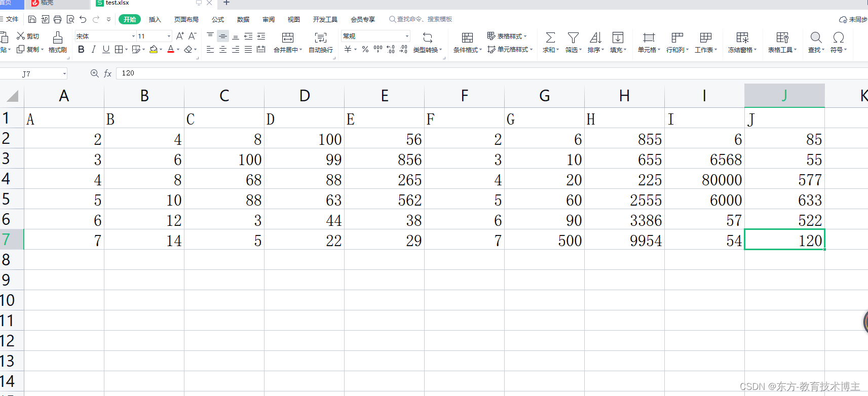The image size is (868, 396).
Task: Toggle middle vertical alignment
Action: tap(223, 36)
